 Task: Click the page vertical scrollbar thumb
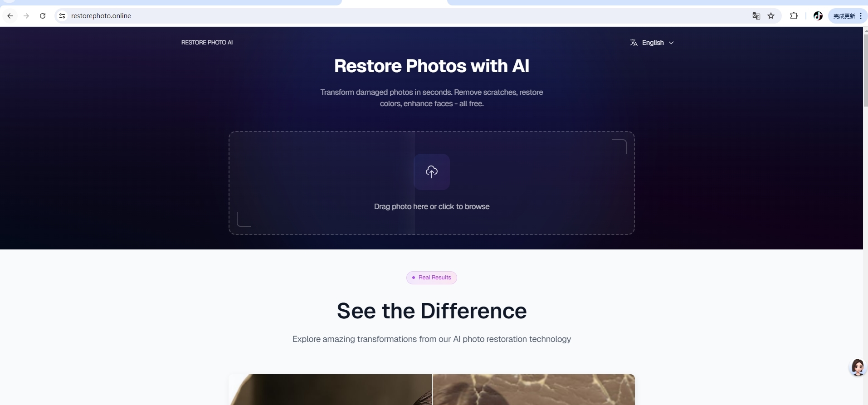point(865,70)
